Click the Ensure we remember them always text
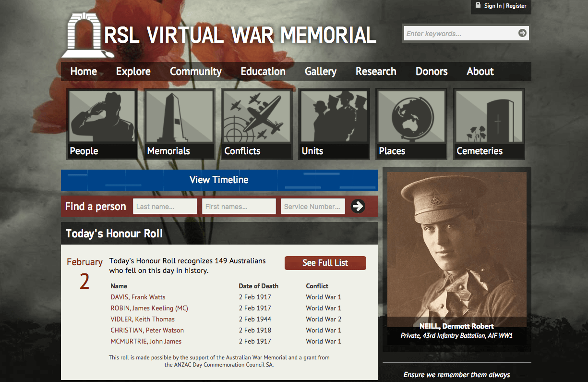 pos(456,375)
